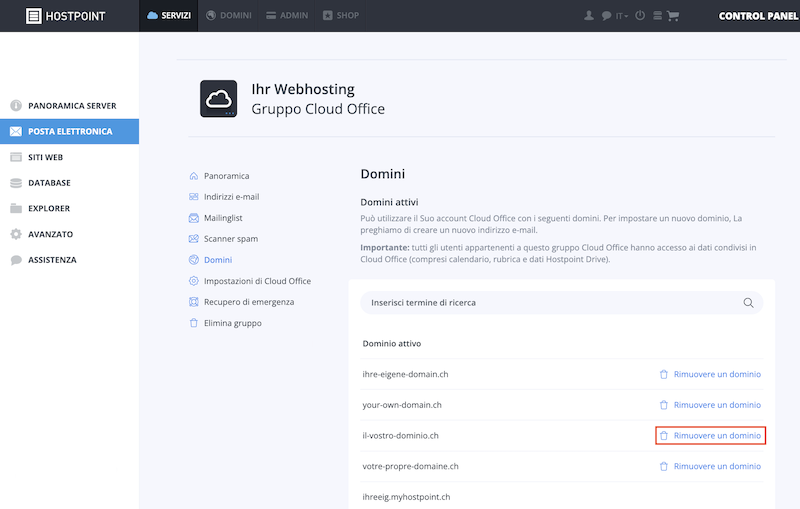This screenshot has width=800, height=509.
Task: Click the Assistenza speech bubble icon
Action: 16,260
